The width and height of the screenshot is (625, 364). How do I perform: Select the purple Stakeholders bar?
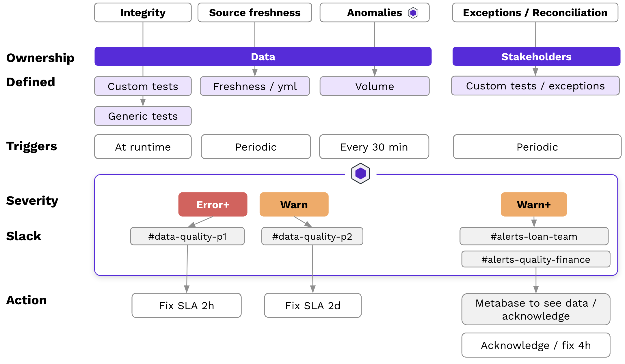tap(536, 57)
